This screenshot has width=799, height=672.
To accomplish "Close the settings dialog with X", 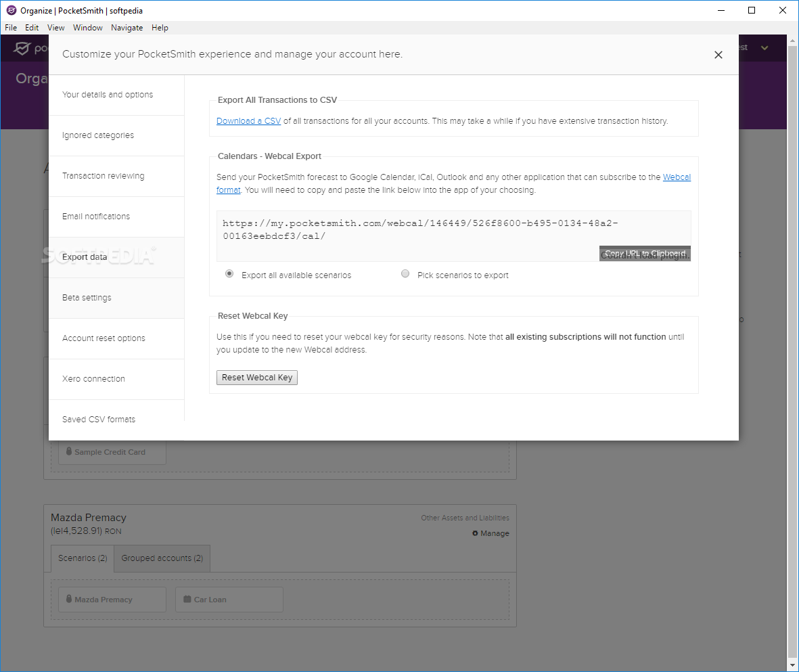I will click(718, 55).
